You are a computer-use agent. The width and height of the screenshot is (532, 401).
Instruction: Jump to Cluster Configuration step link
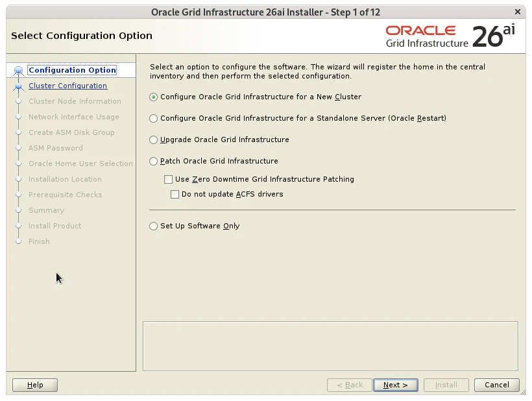[68, 86]
